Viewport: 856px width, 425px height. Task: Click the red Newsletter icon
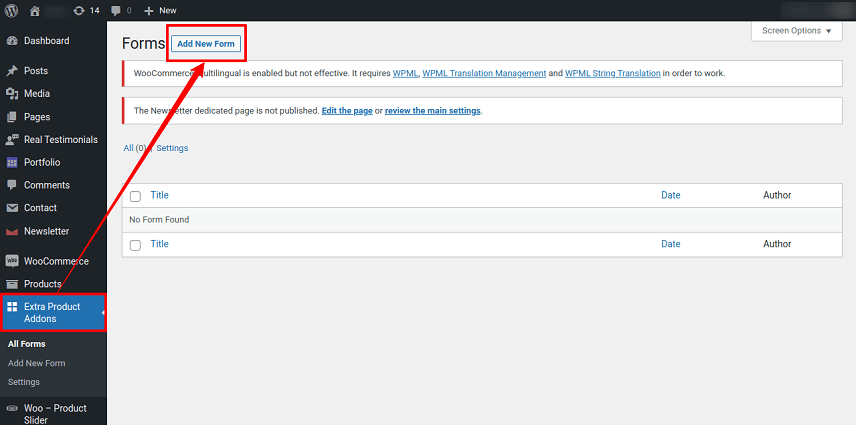coord(12,231)
